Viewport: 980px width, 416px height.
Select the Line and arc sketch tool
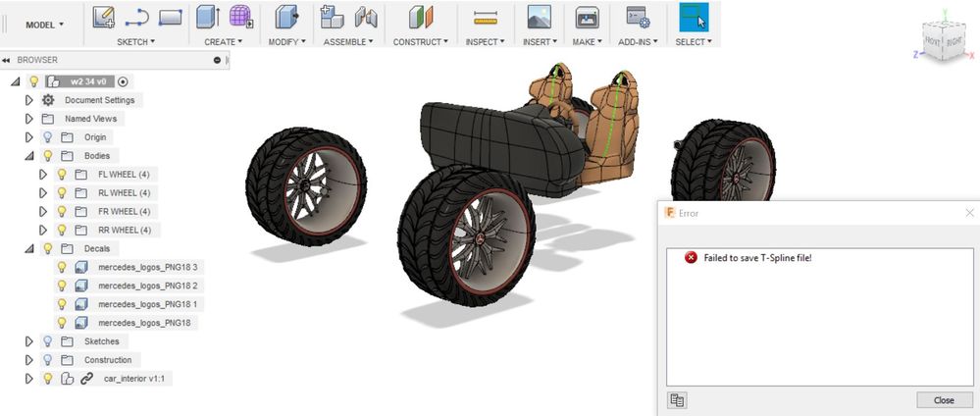coord(137,18)
